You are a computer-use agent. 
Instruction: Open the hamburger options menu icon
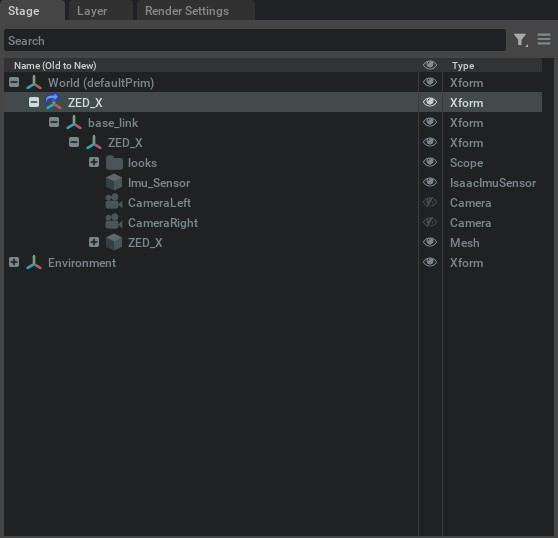pyautogui.click(x=544, y=39)
